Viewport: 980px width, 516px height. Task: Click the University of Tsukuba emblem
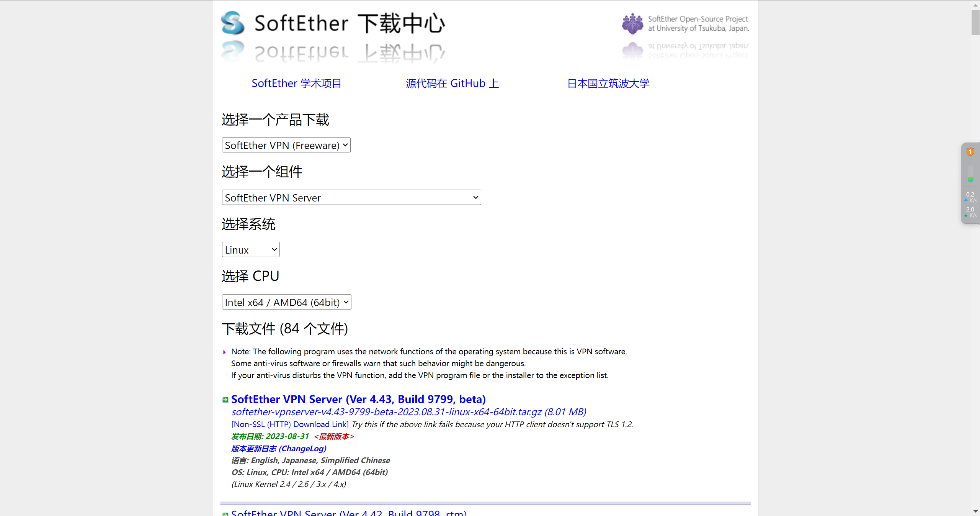[632, 23]
